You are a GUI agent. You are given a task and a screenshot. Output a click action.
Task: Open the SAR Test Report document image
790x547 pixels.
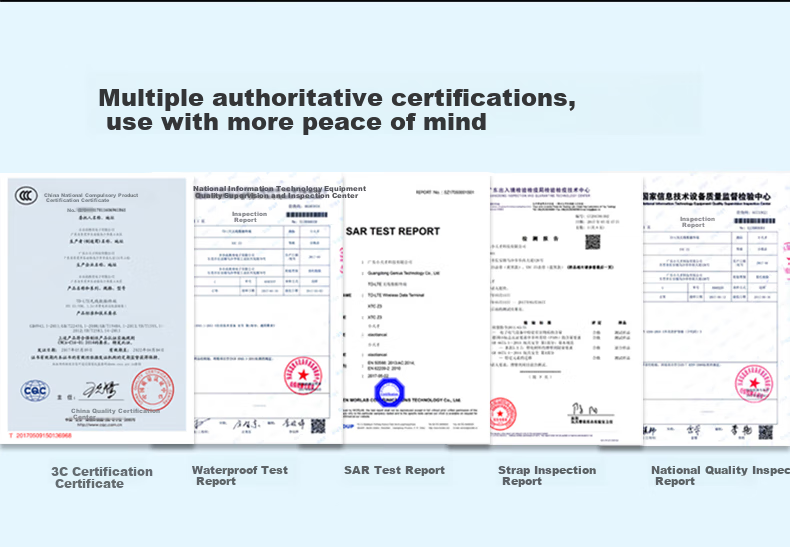417,309
